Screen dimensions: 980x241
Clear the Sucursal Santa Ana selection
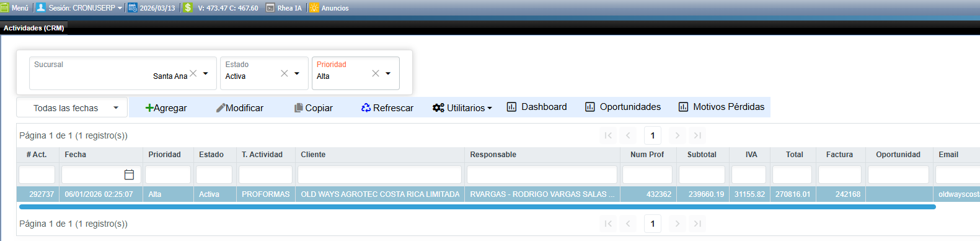point(193,73)
